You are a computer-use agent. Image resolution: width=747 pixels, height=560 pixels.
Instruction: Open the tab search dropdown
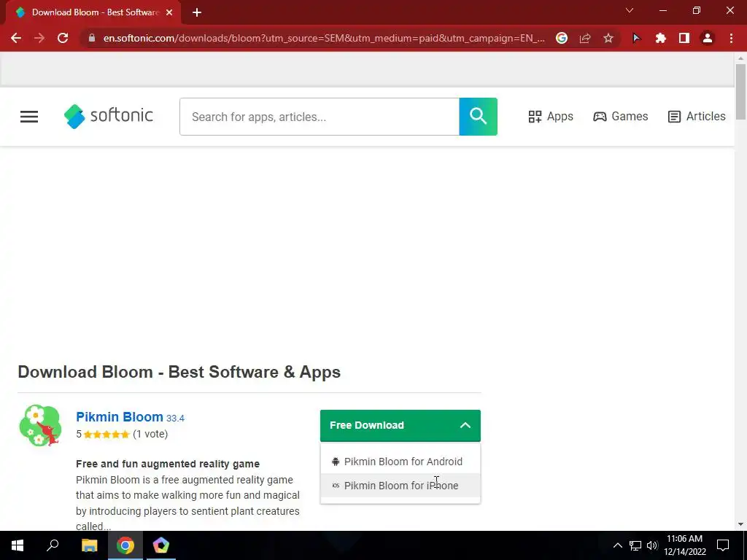coord(630,10)
